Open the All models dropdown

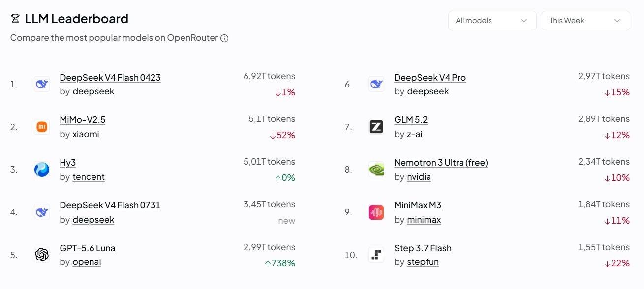tap(492, 21)
